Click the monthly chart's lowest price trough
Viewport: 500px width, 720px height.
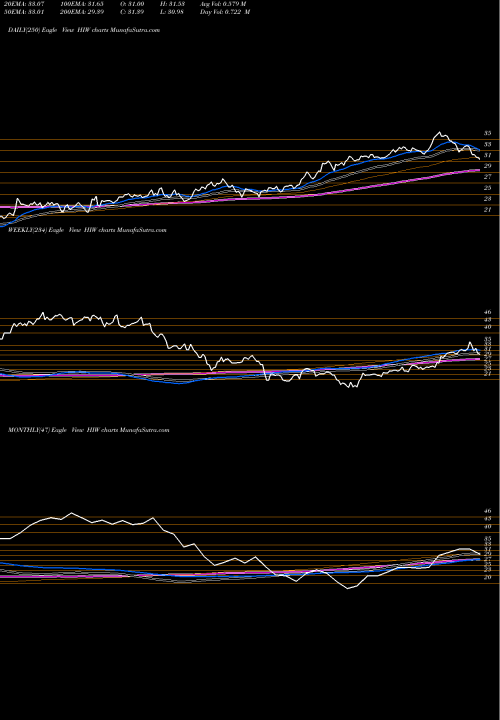click(x=348, y=588)
